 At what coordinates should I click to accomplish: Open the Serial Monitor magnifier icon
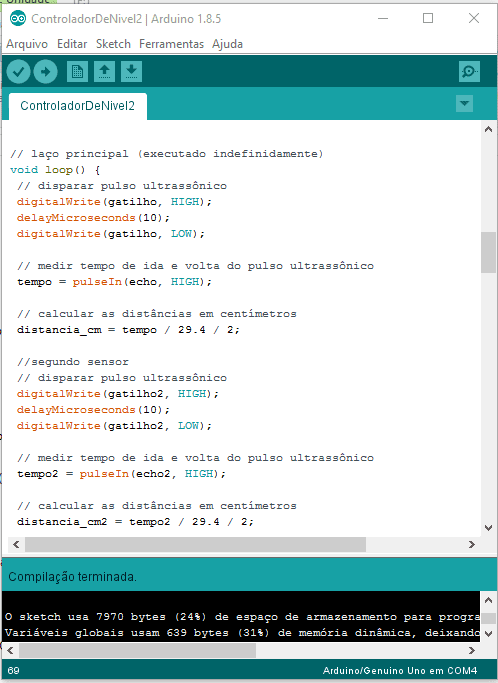coord(469,71)
